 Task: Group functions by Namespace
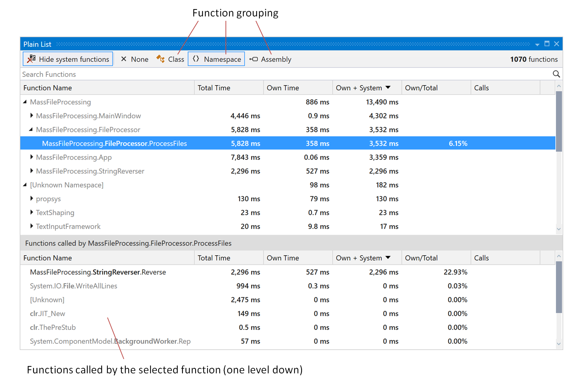[x=216, y=59]
